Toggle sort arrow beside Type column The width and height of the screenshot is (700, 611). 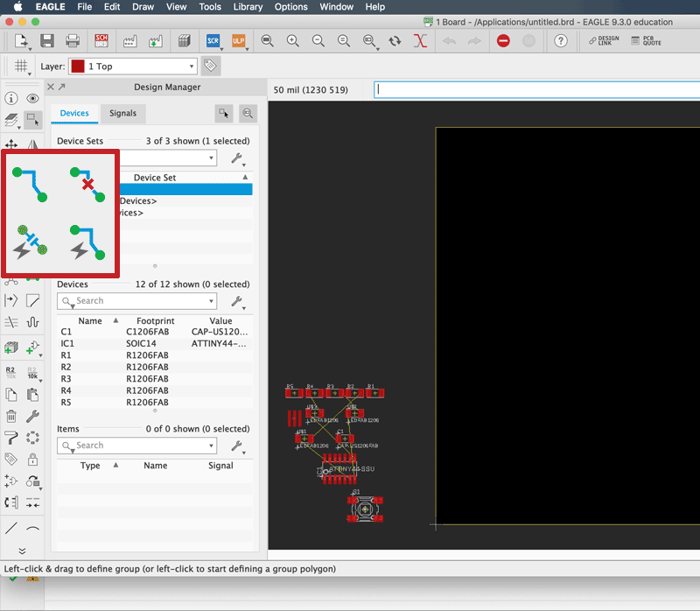(x=115, y=465)
